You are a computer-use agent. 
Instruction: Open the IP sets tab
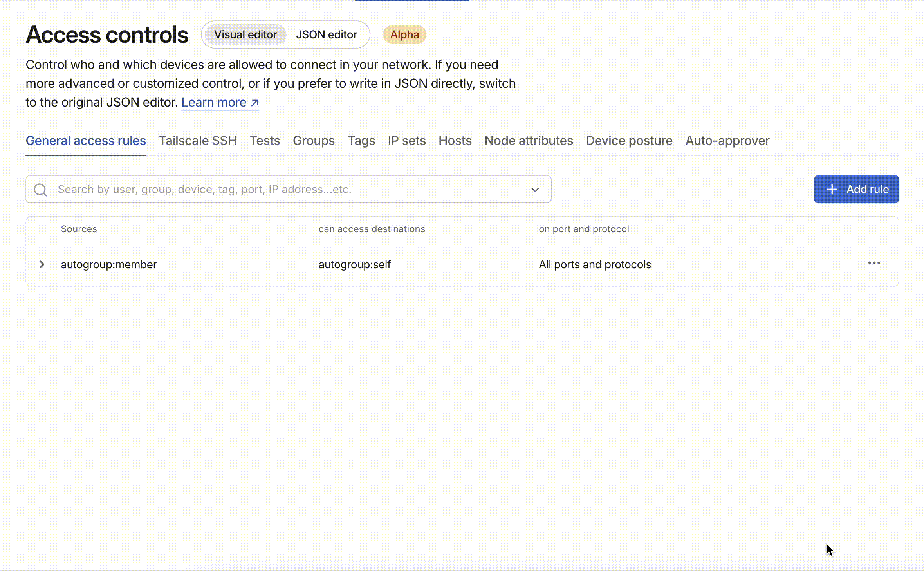click(x=407, y=141)
